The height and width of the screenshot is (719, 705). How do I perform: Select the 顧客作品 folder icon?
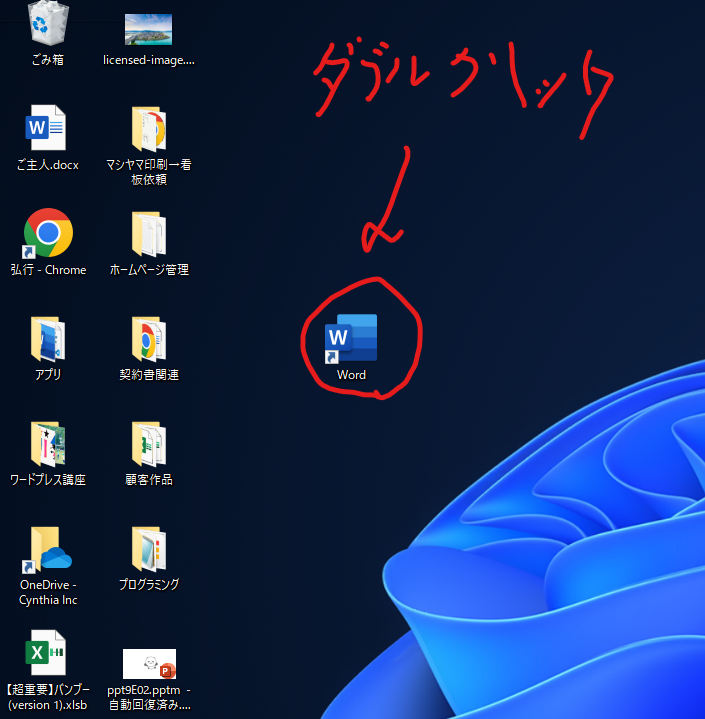point(148,444)
